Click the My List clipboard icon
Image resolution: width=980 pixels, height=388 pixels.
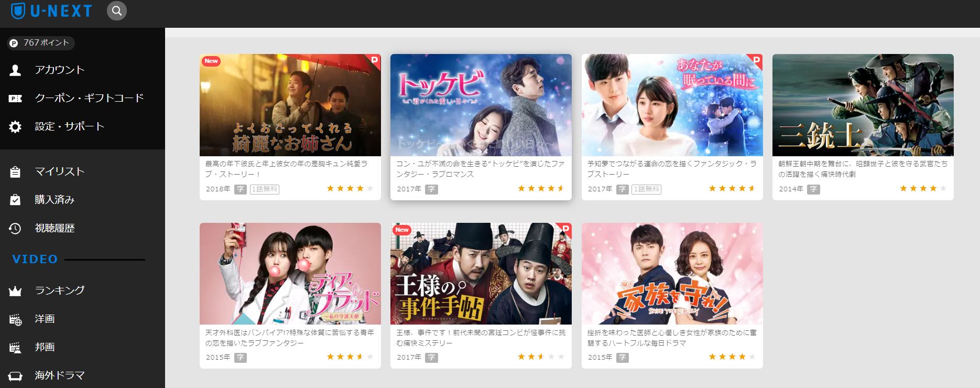pyautogui.click(x=15, y=171)
